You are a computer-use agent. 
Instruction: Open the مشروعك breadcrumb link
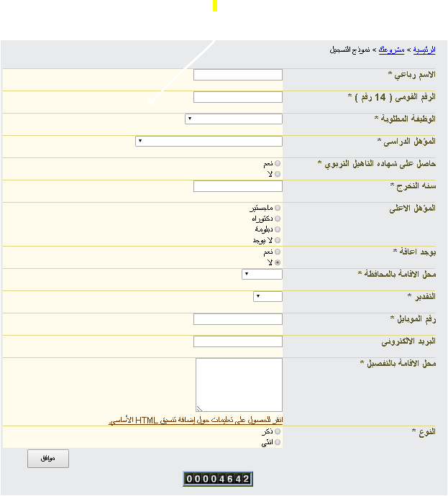[x=391, y=50]
